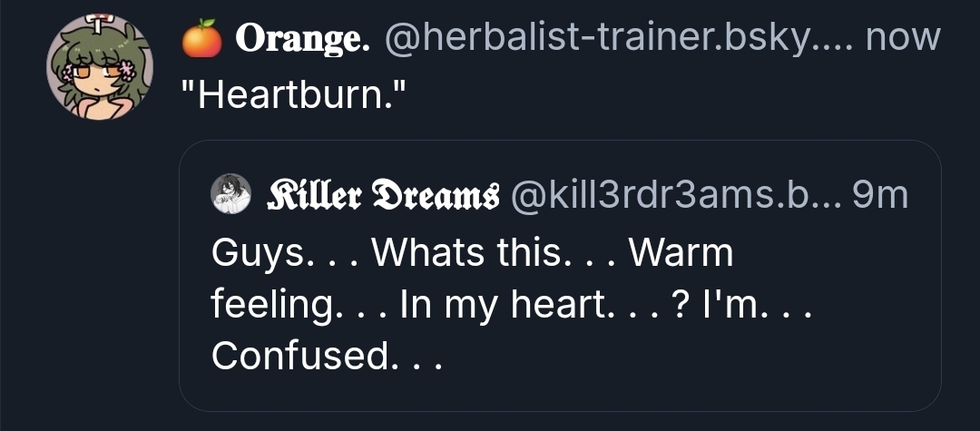
Task: Click the question mark in quoted text
Action: click(678, 304)
